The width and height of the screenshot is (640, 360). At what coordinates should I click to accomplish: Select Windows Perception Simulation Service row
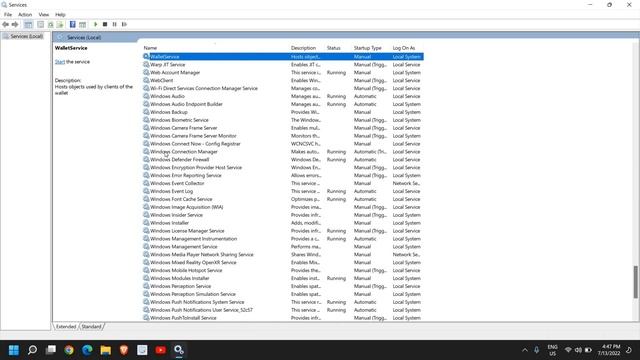point(283,294)
